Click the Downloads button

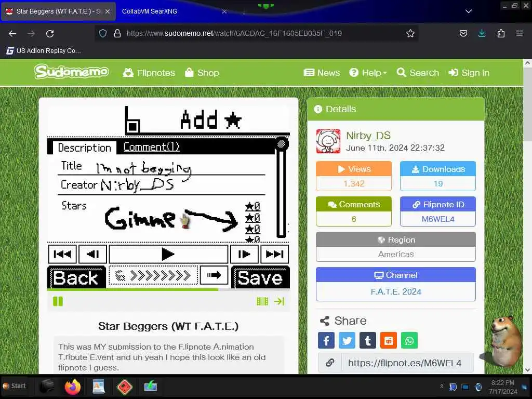437,169
